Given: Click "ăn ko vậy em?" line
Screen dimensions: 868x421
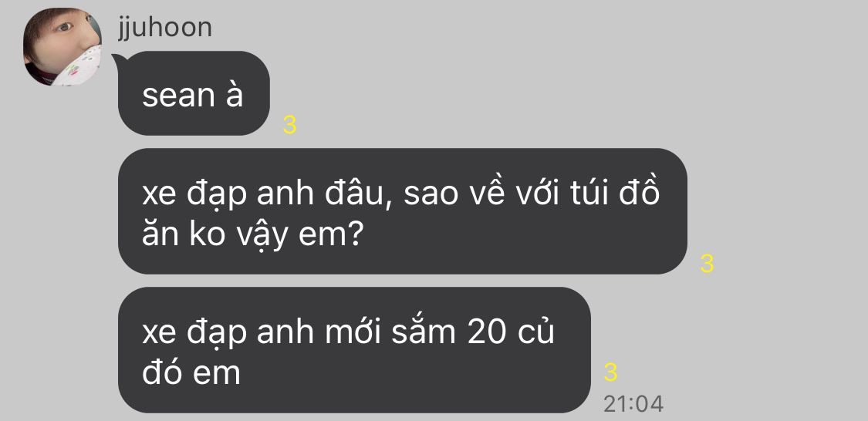Looking at the screenshot, I should coord(252,234).
